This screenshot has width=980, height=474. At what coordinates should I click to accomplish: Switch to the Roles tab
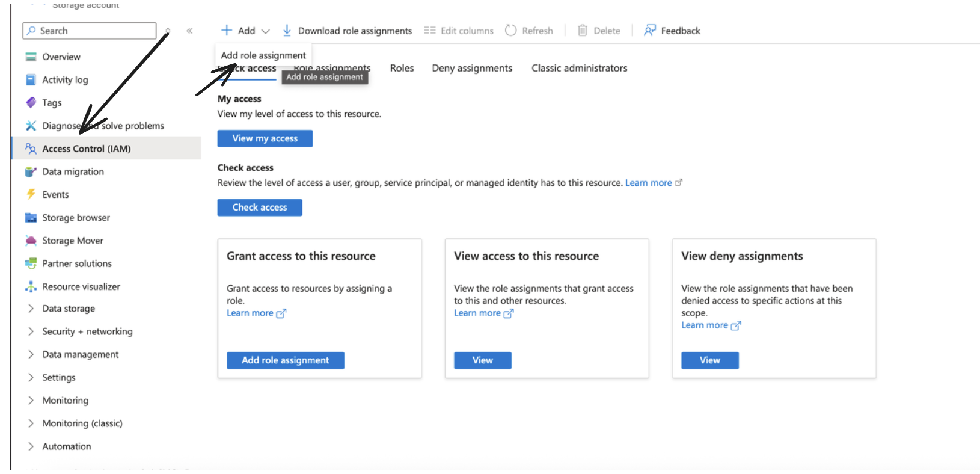(x=402, y=68)
